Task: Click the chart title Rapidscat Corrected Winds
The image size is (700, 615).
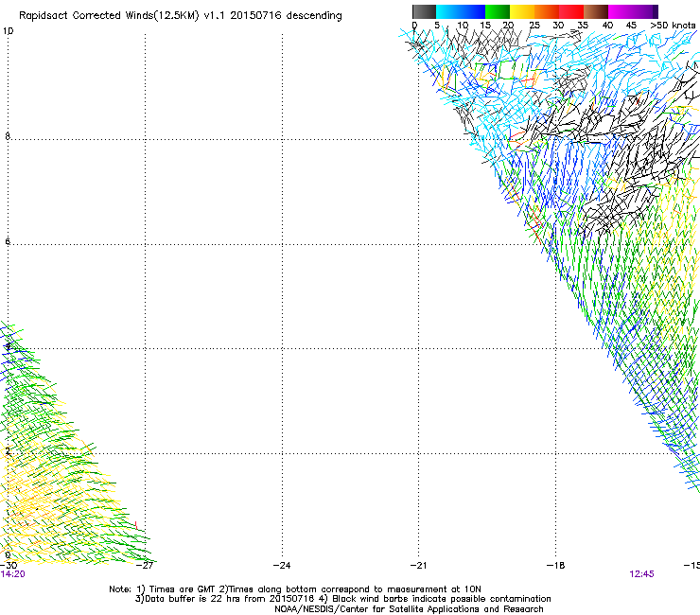Action: pyautogui.click(x=181, y=16)
